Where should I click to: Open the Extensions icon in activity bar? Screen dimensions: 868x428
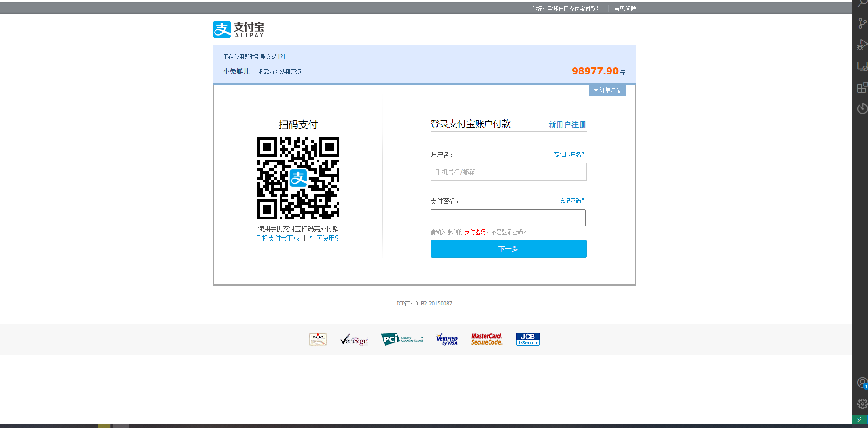862,87
